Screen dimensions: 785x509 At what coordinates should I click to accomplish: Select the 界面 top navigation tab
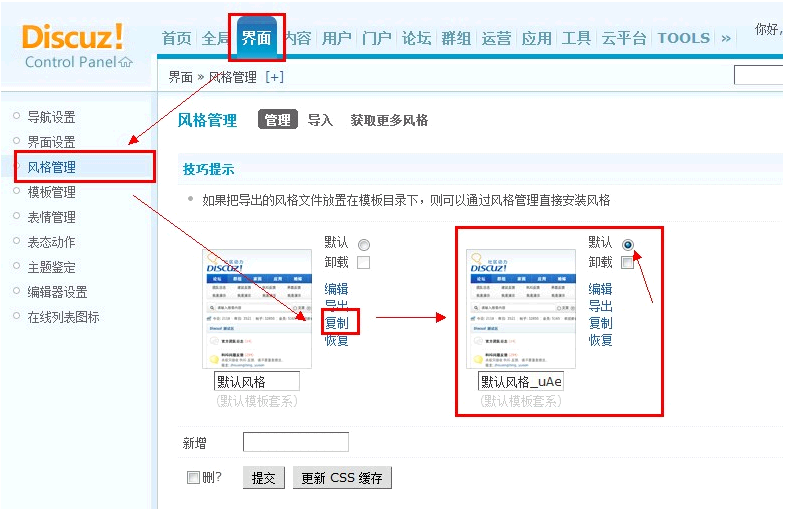(256, 38)
